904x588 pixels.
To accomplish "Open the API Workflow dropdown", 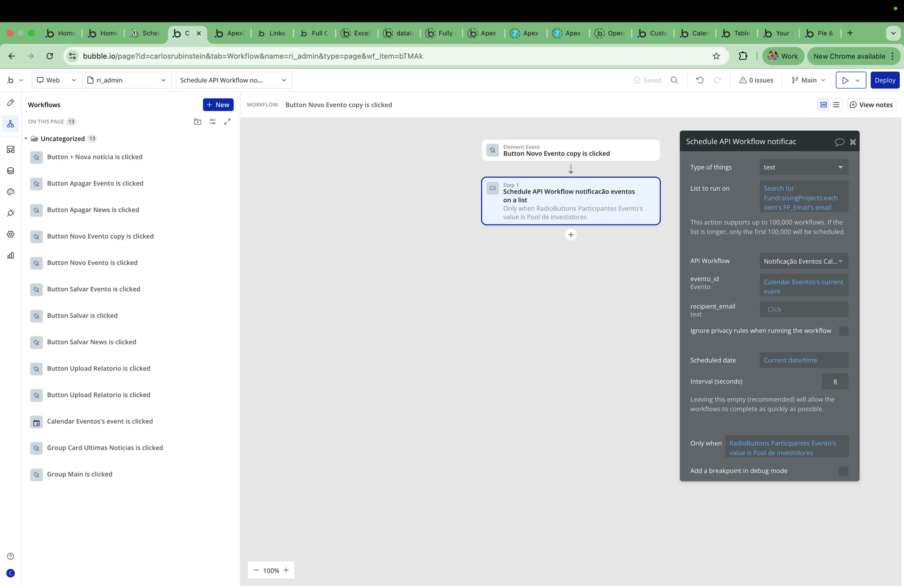I will pyautogui.click(x=803, y=261).
